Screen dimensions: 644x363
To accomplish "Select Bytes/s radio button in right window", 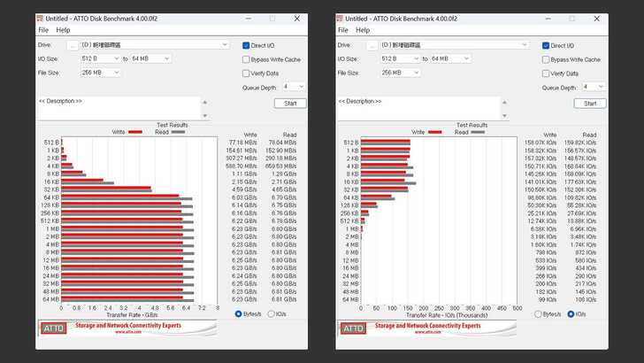I will (x=538, y=314).
